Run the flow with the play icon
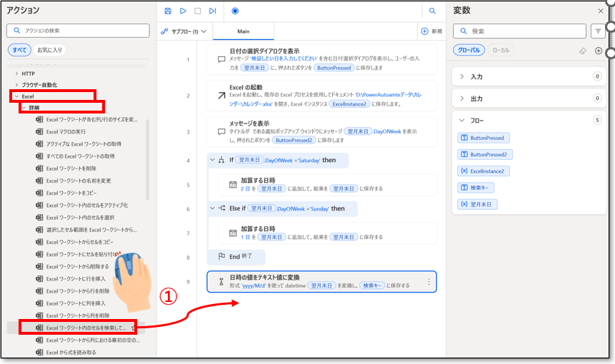This screenshot has width=615, height=364. point(183,11)
